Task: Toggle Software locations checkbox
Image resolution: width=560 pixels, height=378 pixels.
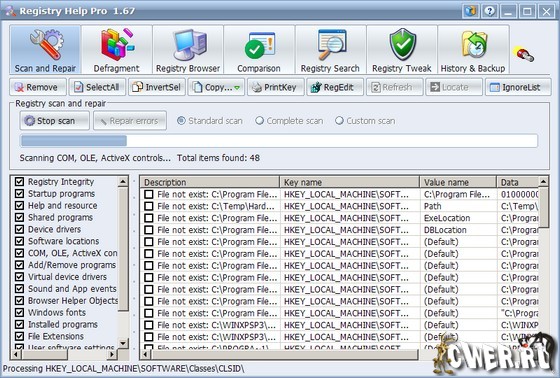Action: pos(19,241)
